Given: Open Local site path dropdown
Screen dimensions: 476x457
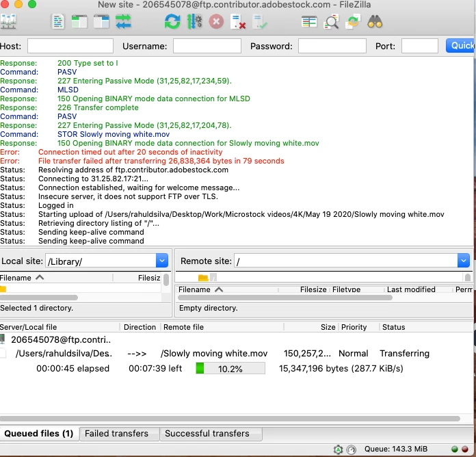Looking at the screenshot, I should point(162,261).
